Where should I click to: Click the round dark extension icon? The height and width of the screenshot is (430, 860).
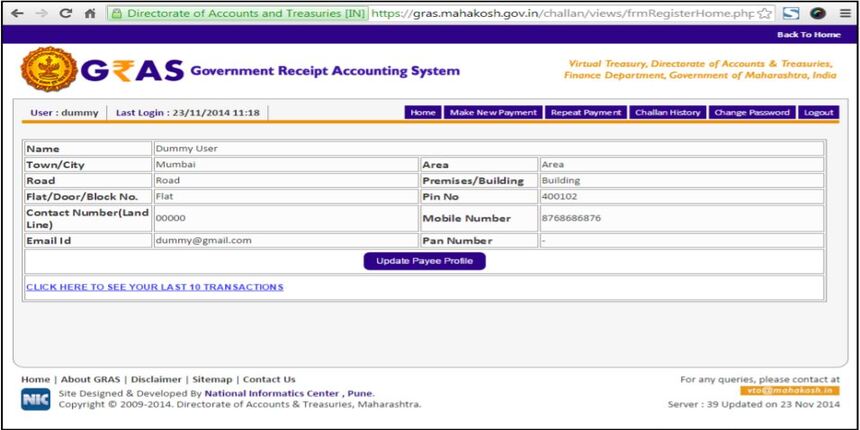coord(818,14)
